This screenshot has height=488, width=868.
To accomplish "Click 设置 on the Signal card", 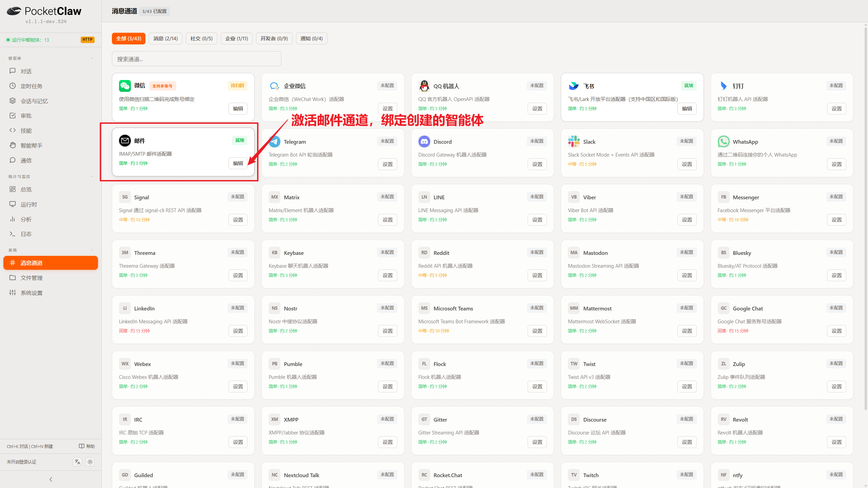I will (x=238, y=220).
